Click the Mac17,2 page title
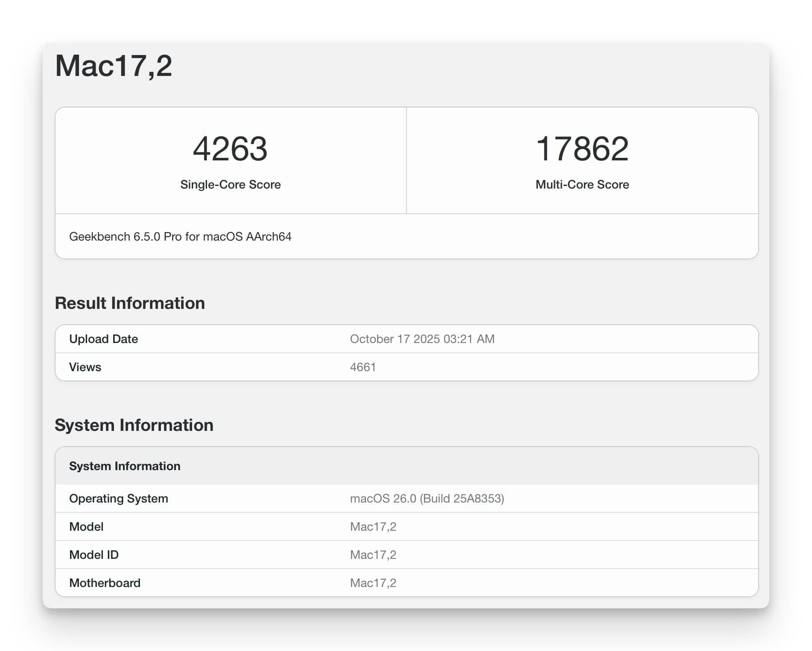Screen dimensions: 812x651 pos(114,66)
